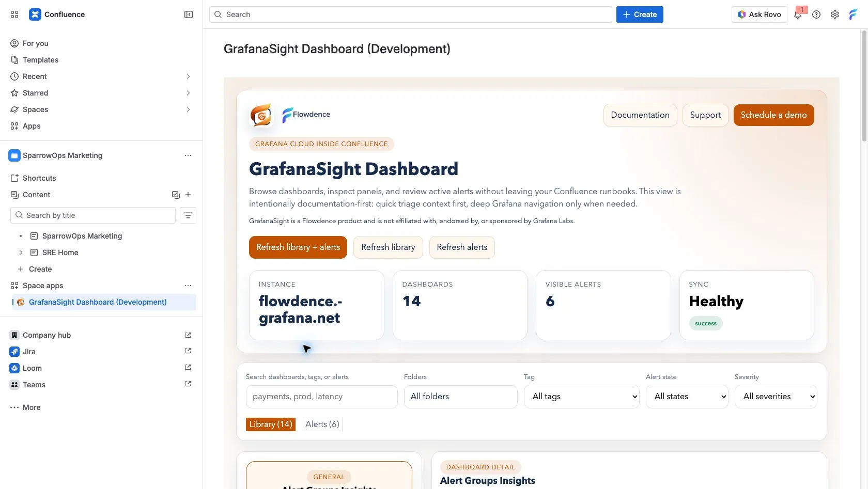
Task: Expand the Starred chevron
Action: (188, 93)
